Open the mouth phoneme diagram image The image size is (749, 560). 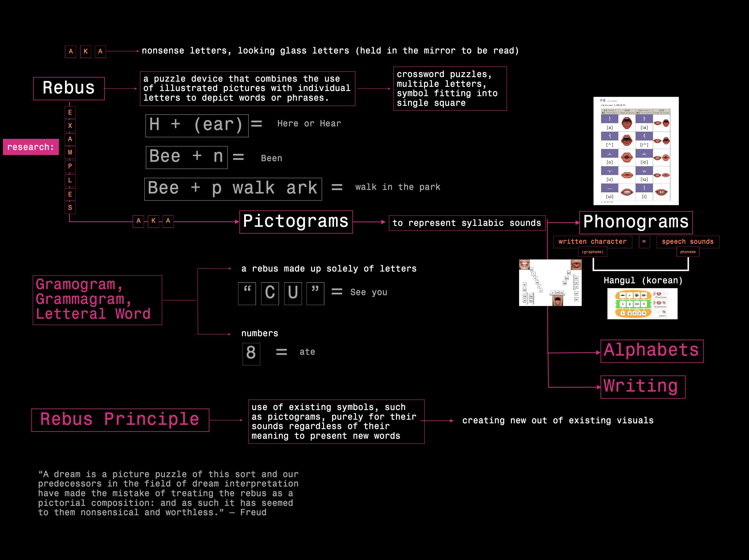point(550,282)
